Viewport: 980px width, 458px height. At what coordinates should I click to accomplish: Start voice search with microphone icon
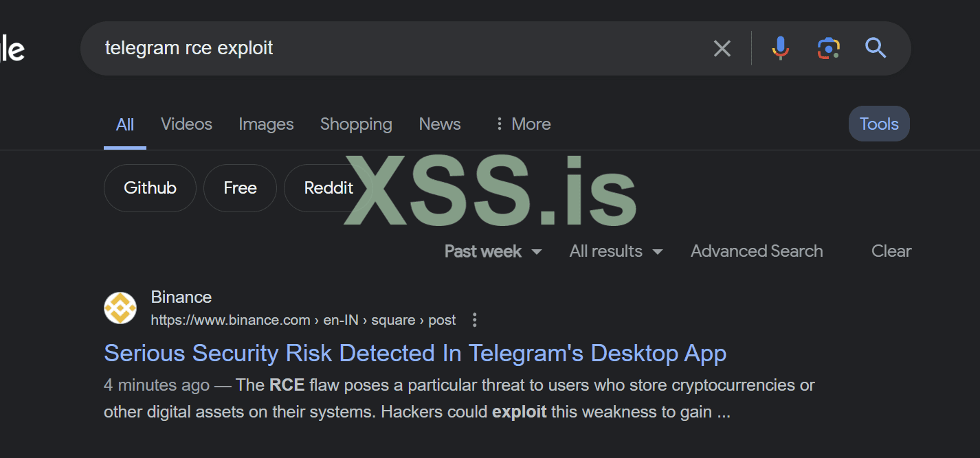(x=780, y=48)
